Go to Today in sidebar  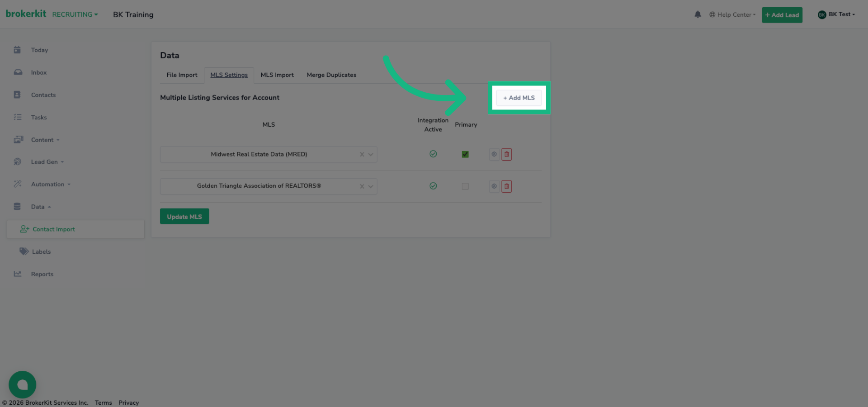[39, 50]
